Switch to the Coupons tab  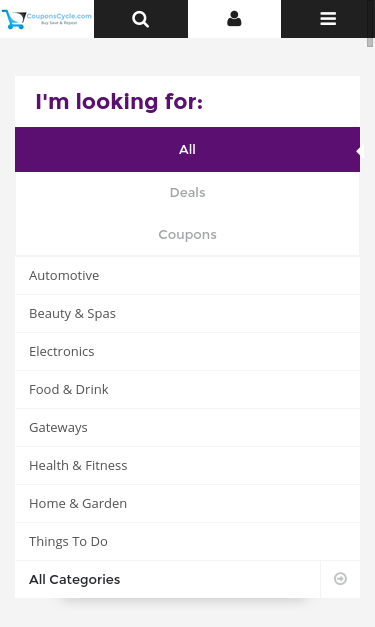click(x=187, y=234)
